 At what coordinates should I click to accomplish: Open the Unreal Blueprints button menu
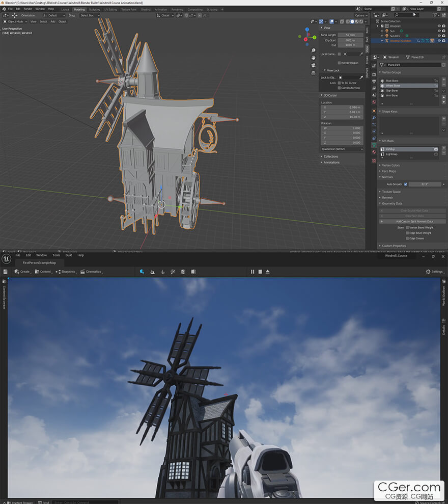click(x=66, y=272)
